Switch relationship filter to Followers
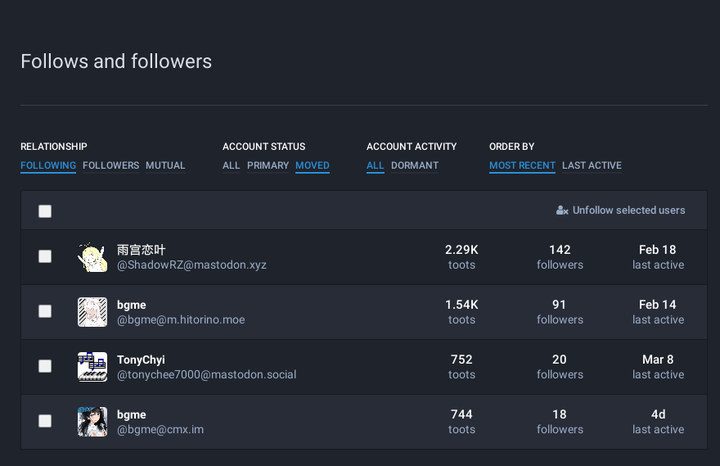This screenshot has height=466, width=720. click(111, 166)
